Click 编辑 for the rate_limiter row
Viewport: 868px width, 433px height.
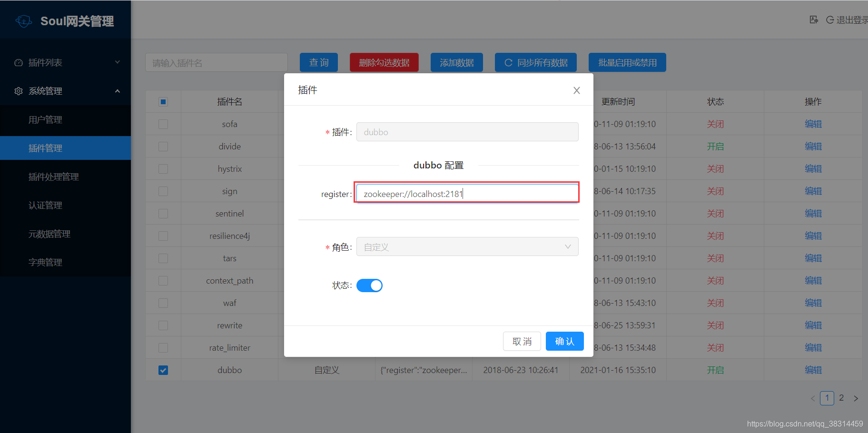click(813, 348)
